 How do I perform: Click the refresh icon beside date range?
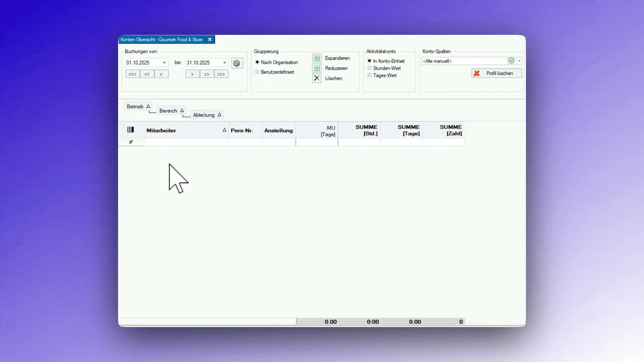237,63
